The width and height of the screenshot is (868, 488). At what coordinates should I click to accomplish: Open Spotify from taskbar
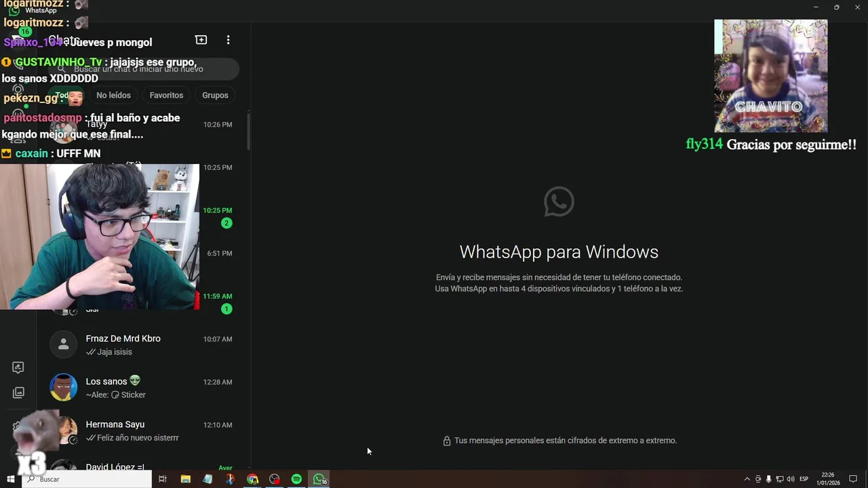point(296,479)
